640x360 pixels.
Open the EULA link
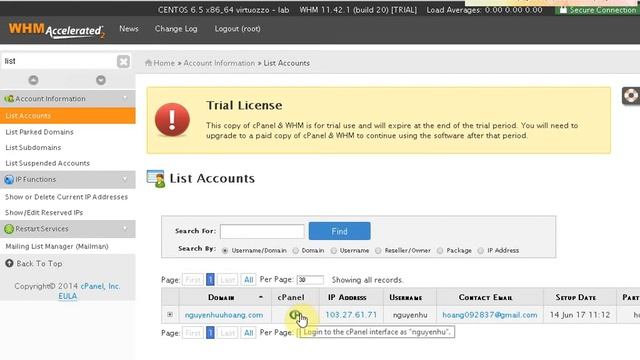click(x=68, y=296)
